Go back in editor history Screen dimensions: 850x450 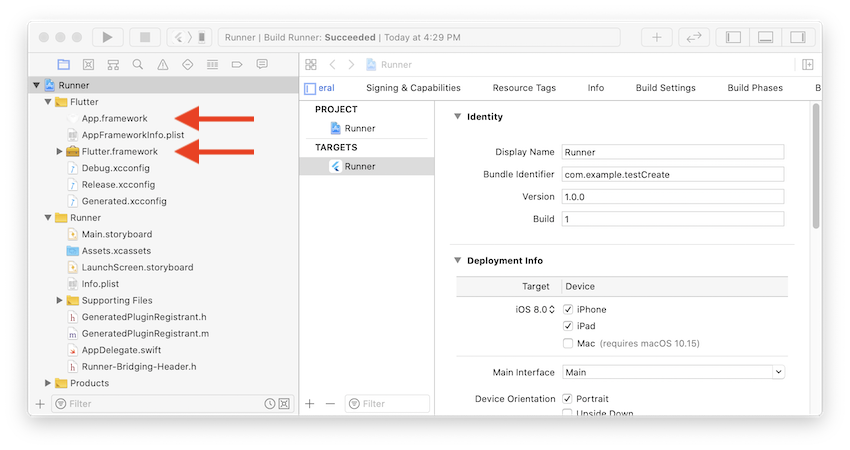click(x=332, y=65)
